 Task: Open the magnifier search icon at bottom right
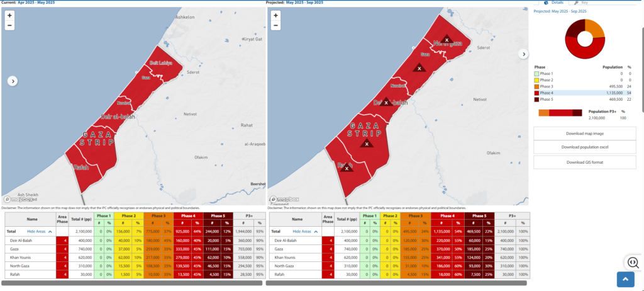tap(632, 263)
